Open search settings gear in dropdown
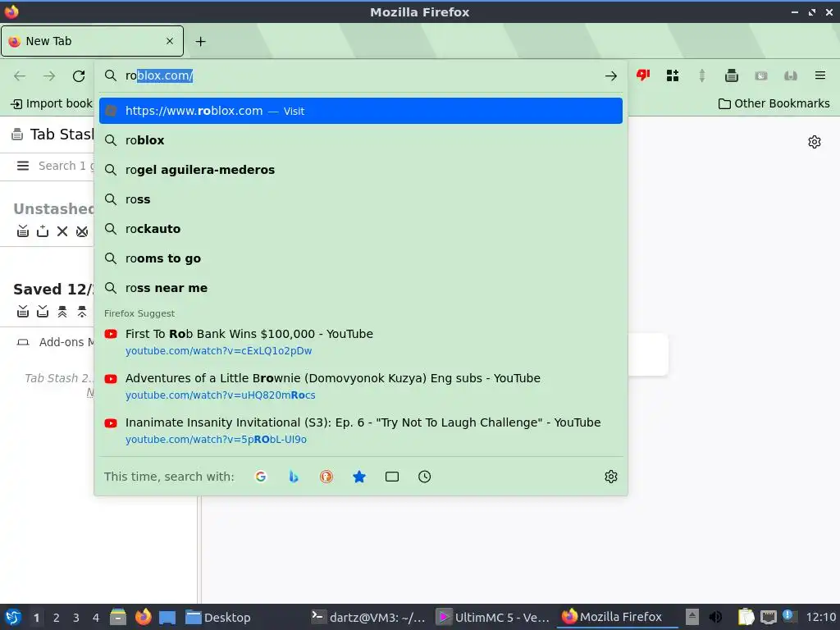Viewport: 840px width, 630px height. coord(610,477)
